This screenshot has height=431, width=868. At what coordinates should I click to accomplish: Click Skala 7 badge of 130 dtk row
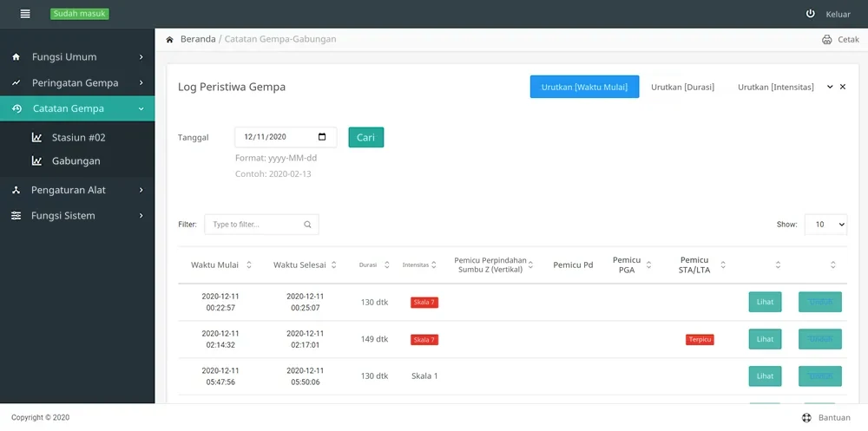(x=424, y=303)
